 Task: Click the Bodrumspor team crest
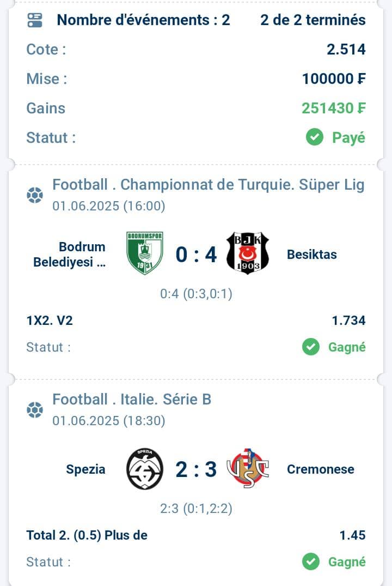click(x=145, y=253)
